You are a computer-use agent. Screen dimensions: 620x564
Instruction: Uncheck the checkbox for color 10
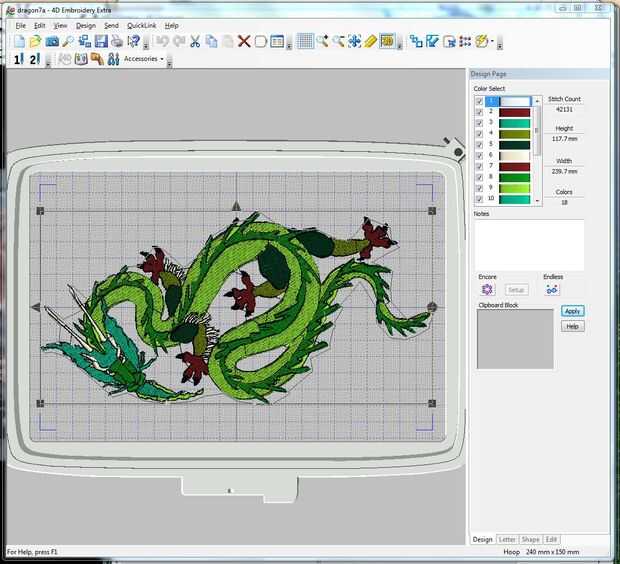coord(479,199)
